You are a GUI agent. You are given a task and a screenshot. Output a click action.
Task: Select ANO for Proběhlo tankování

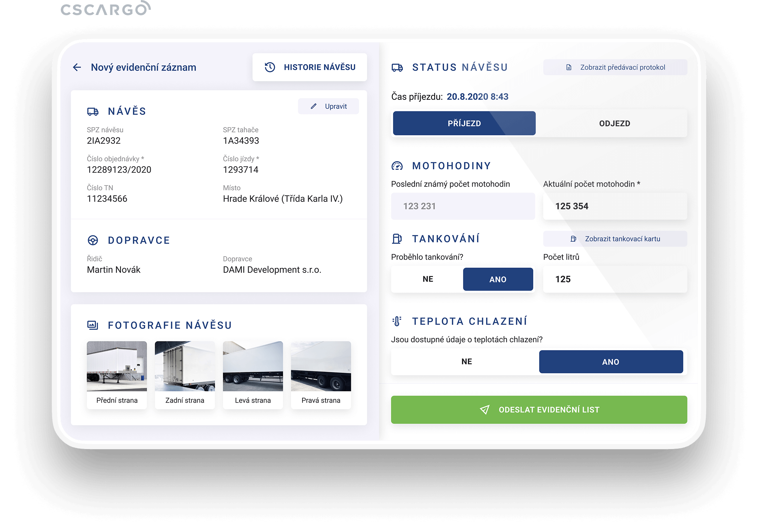[498, 279]
